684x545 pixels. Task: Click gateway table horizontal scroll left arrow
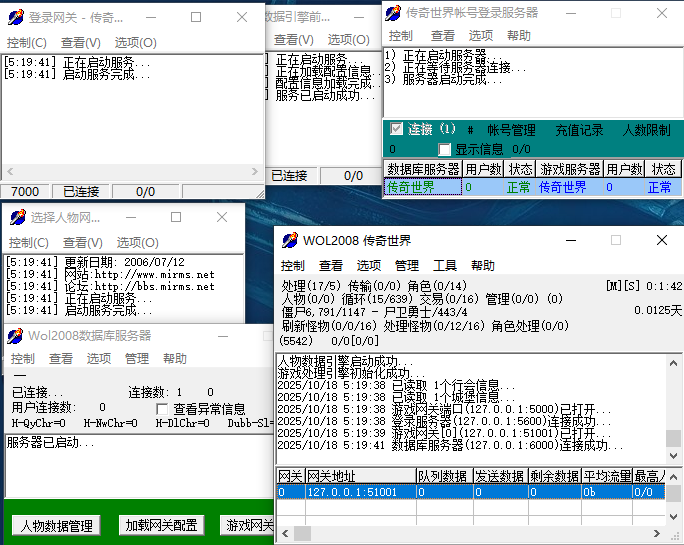(x=285, y=533)
